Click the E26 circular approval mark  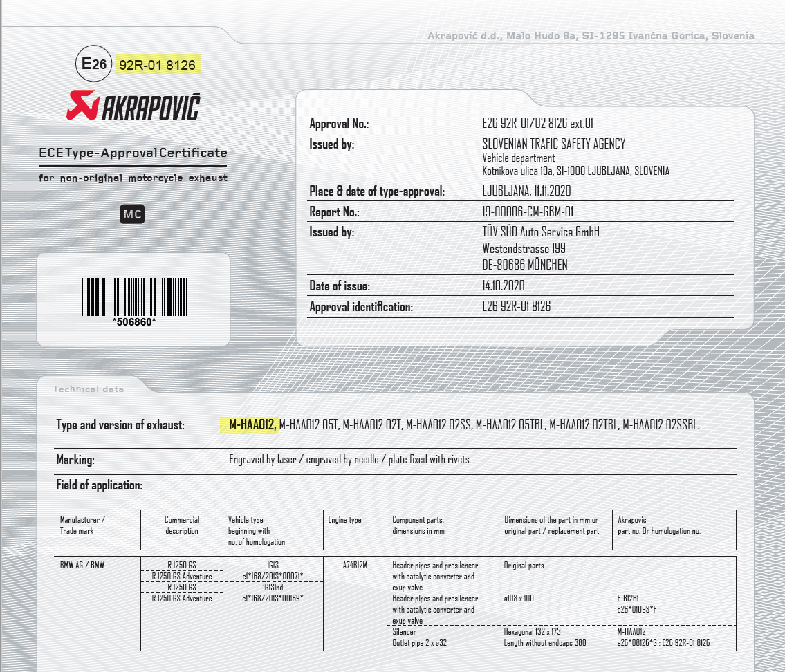93,64
